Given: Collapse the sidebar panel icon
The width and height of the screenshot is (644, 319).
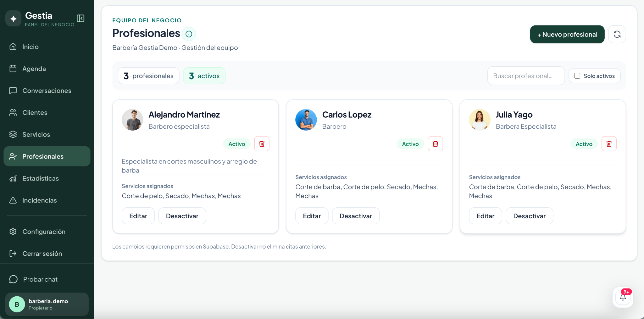Looking at the screenshot, I should coord(80,19).
